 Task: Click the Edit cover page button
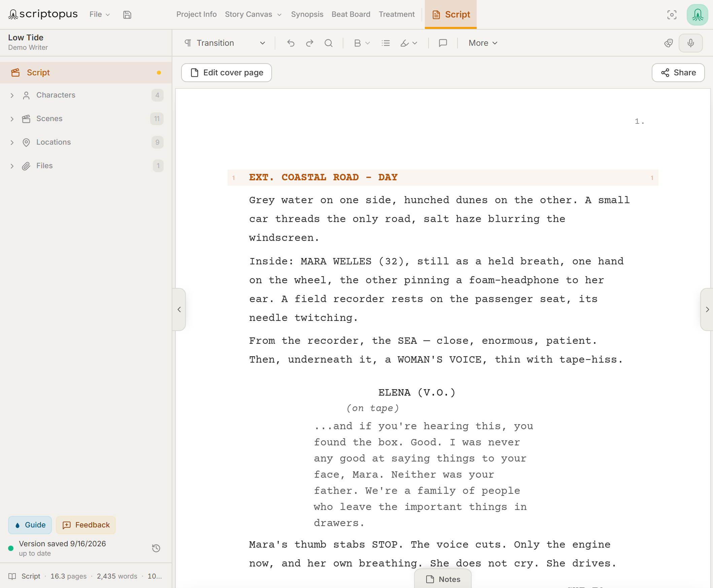pos(226,72)
